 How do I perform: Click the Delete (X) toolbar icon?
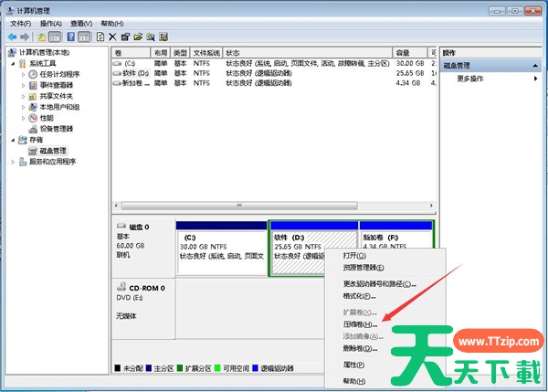(x=112, y=37)
